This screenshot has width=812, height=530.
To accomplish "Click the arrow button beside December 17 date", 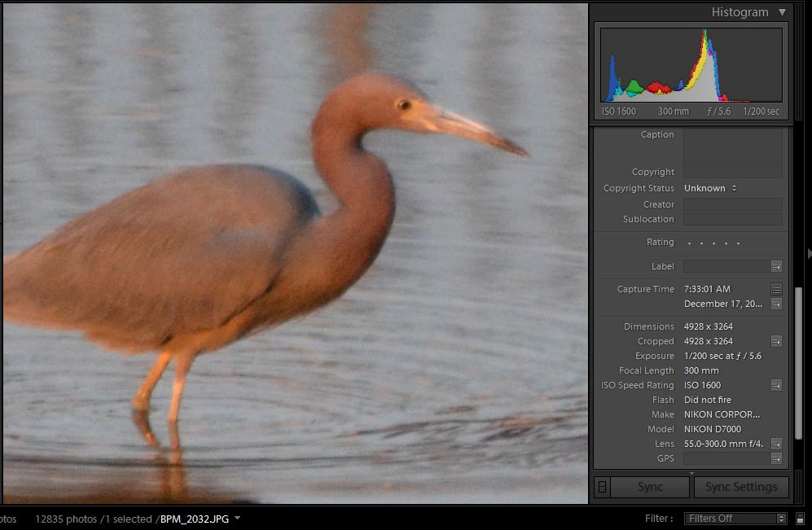I will [776, 304].
